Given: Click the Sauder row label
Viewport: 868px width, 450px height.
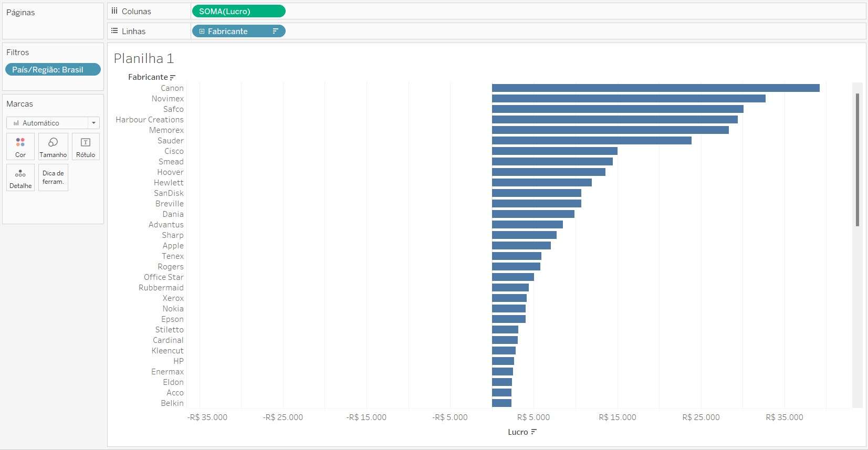Looking at the screenshot, I should 171,141.
